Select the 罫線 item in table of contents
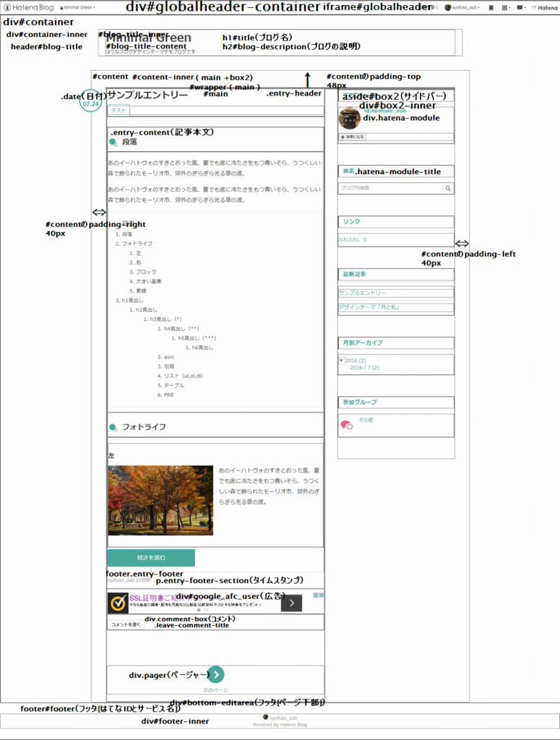The height and width of the screenshot is (740, 560). (x=141, y=291)
